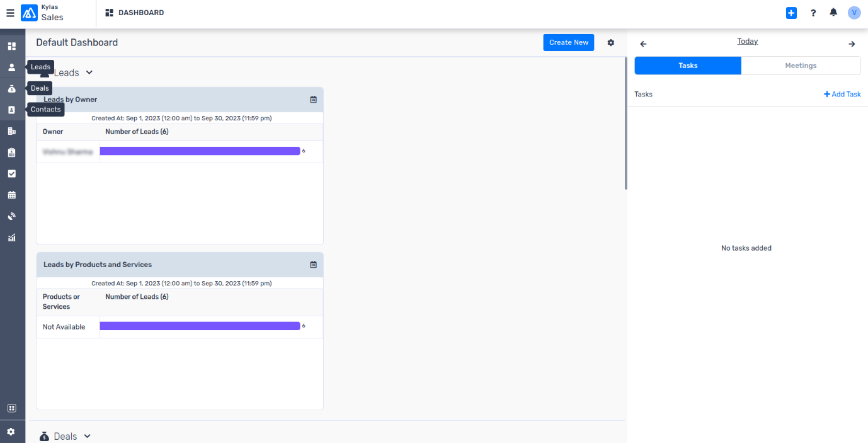868x443 pixels.
Task: Open the Companies building icon in sidebar
Action: pos(11,131)
